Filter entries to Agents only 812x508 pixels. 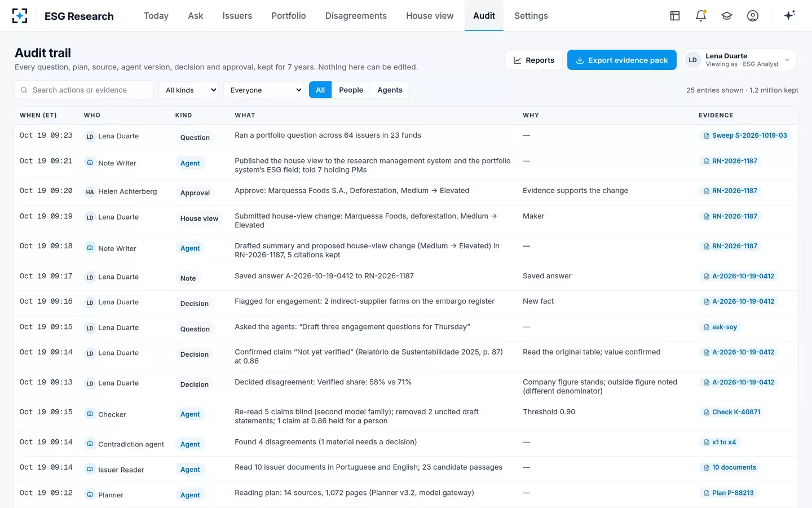[390, 90]
